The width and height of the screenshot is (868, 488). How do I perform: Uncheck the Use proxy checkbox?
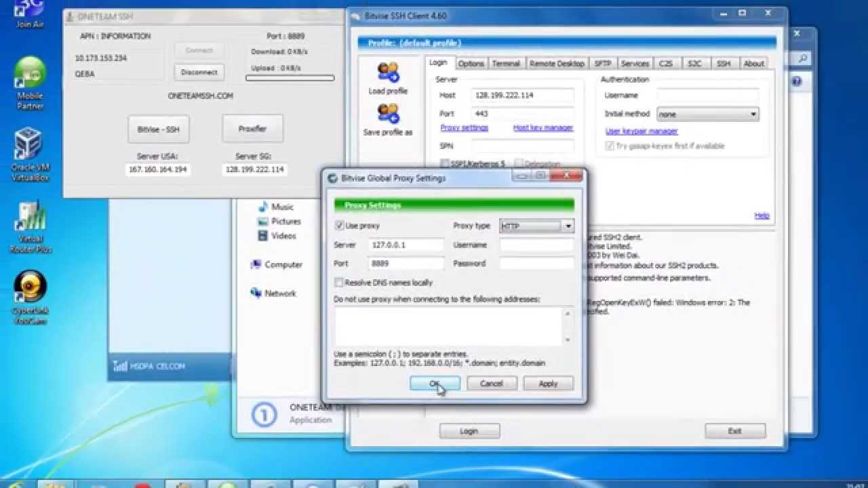(x=340, y=226)
